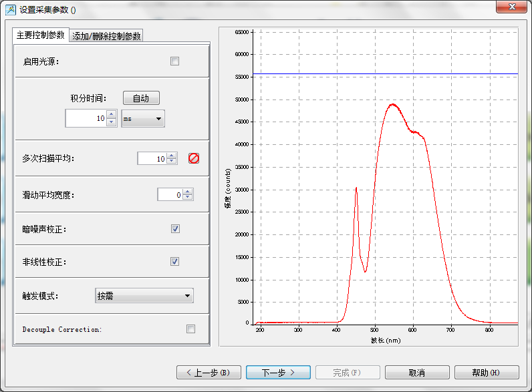The height and width of the screenshot is (392, 532).
Task: Click the blue saturation line on the graph
Action: pos(384,73)
